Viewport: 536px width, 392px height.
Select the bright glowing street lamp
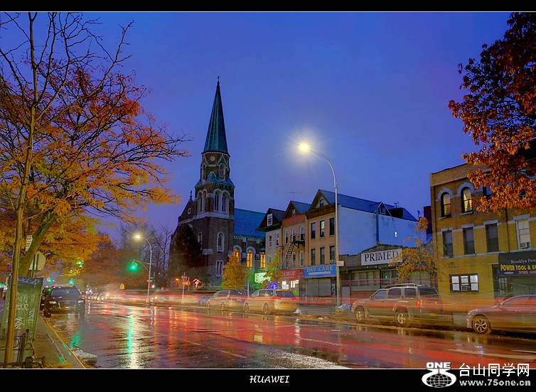(x=304, y=148)
